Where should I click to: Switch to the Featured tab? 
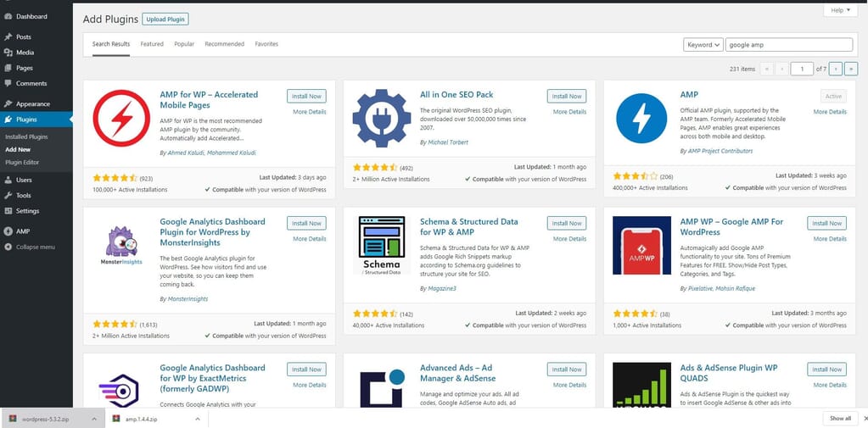coord(152,44)
